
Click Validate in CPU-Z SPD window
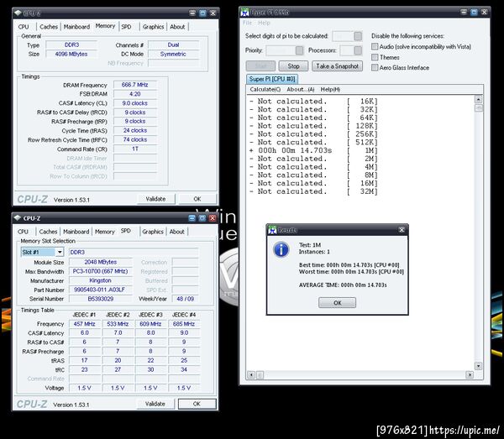(155, 404)
